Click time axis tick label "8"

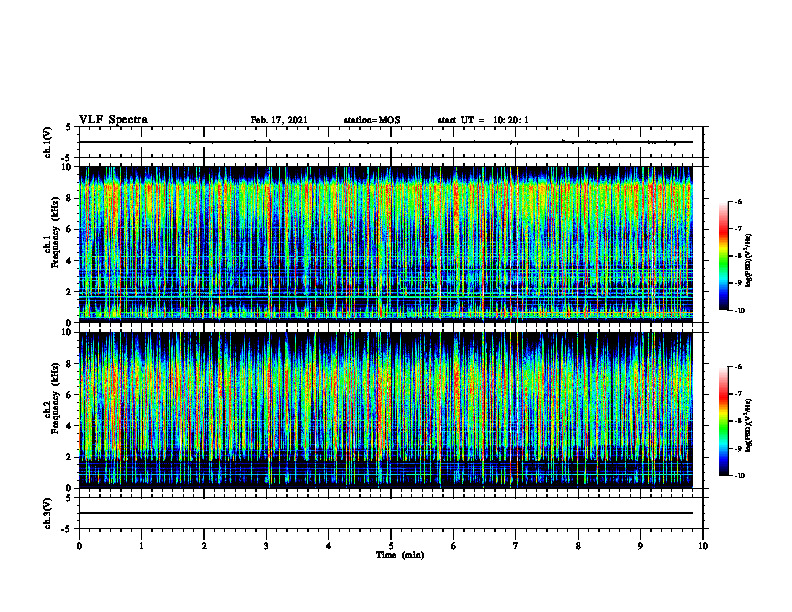click(x=578, y=546)
